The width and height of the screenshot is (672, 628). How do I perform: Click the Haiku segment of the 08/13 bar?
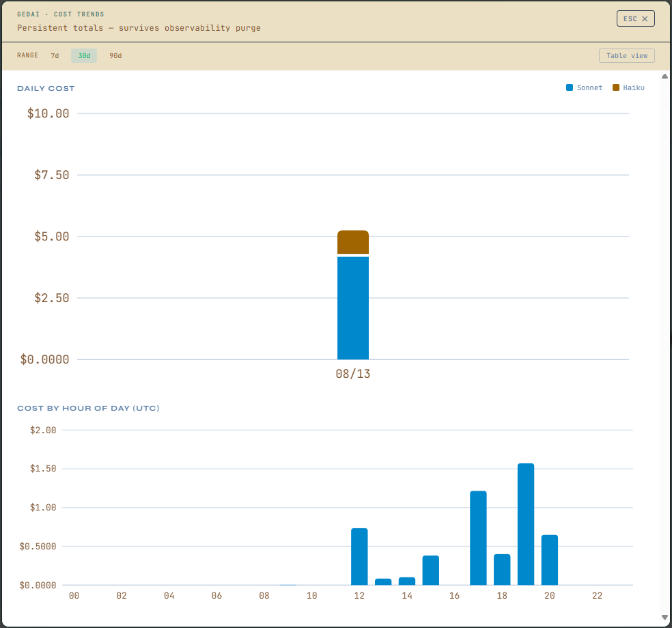[352, 243]
